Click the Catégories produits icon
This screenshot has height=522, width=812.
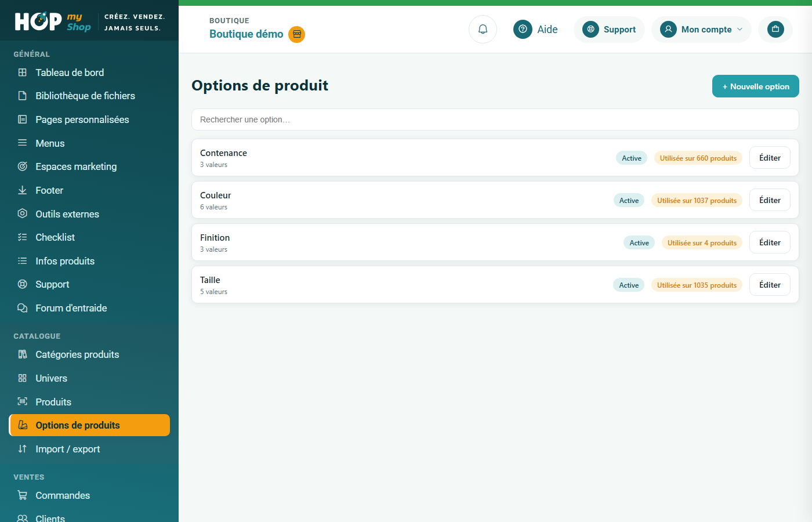point(23,354)
